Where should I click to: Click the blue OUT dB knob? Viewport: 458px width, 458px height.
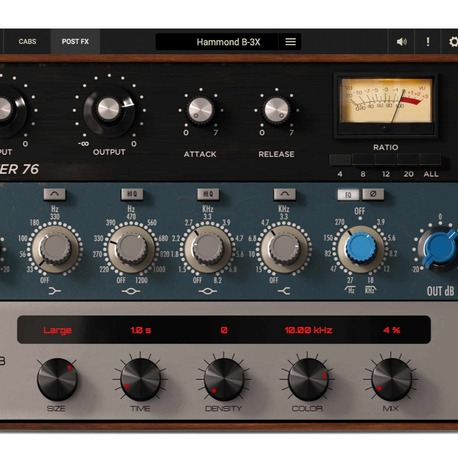[x=440, y=248]
